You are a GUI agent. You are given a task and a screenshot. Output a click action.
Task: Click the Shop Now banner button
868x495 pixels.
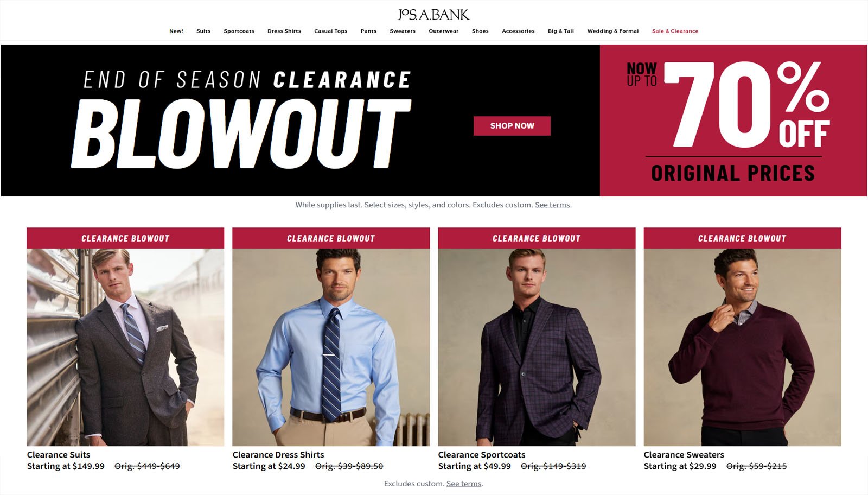pos(512,125)
